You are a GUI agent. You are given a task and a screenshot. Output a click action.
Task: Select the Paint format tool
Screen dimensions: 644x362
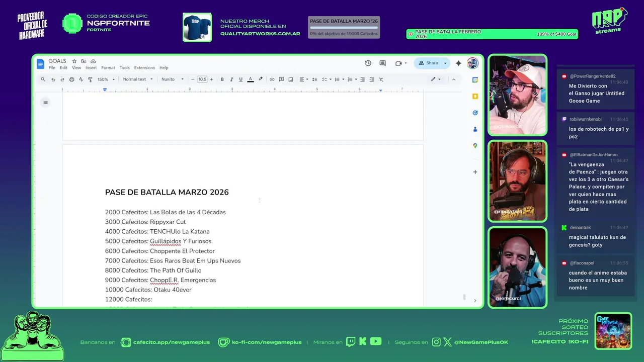click(90, 79)
